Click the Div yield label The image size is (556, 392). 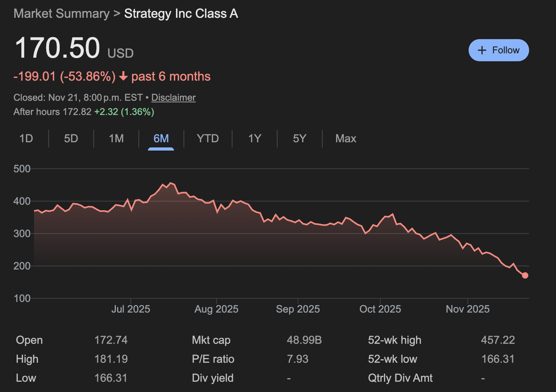213,378
